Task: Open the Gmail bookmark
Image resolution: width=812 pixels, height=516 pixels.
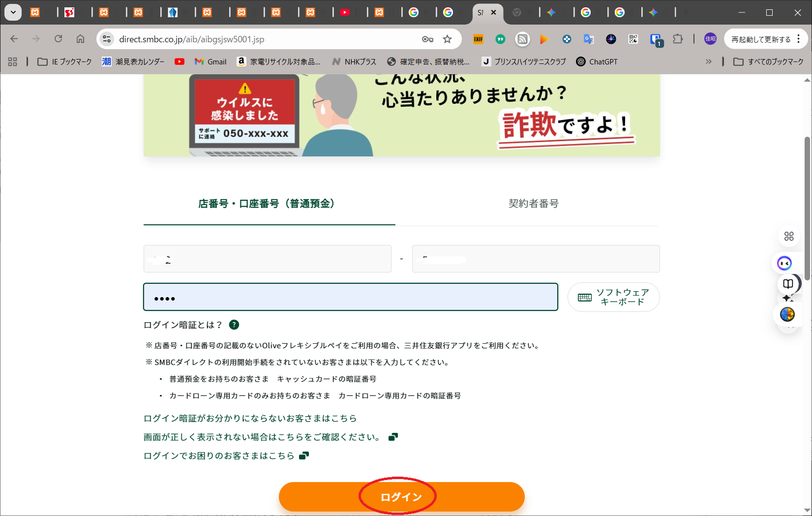Action: 211,61
